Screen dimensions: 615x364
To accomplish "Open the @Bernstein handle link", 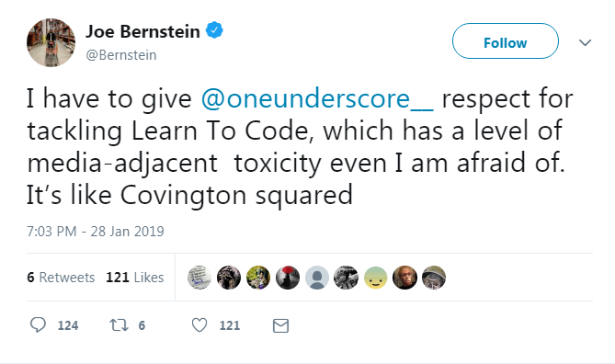I will [x=121, y=55].
